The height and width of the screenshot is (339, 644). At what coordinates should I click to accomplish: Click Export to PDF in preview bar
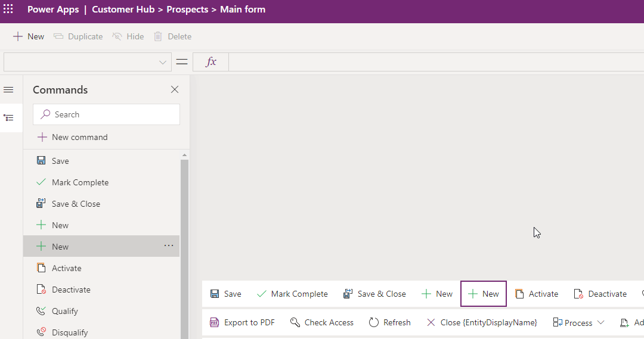(242, 322)
